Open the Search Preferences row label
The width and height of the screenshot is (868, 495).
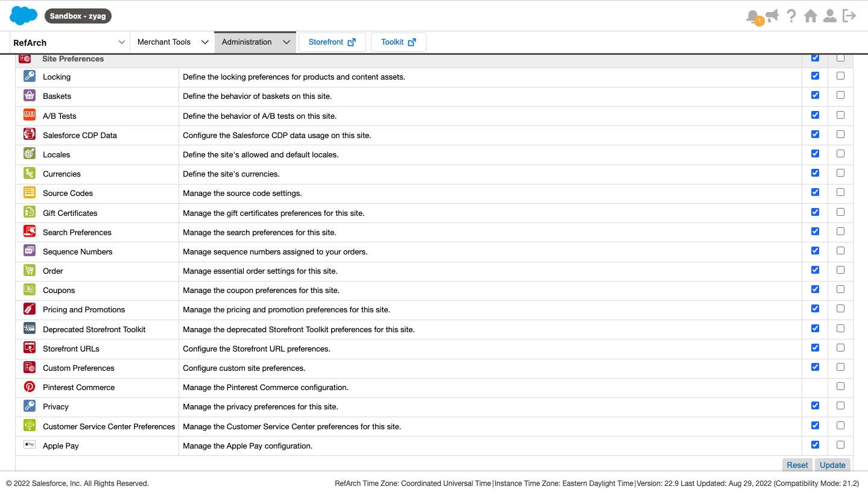point(77,232)
